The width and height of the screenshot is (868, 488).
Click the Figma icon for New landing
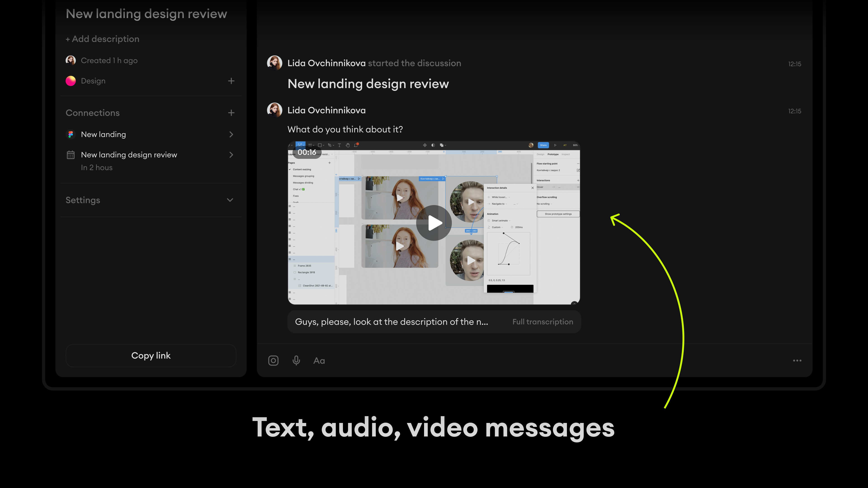click(71, 134)
